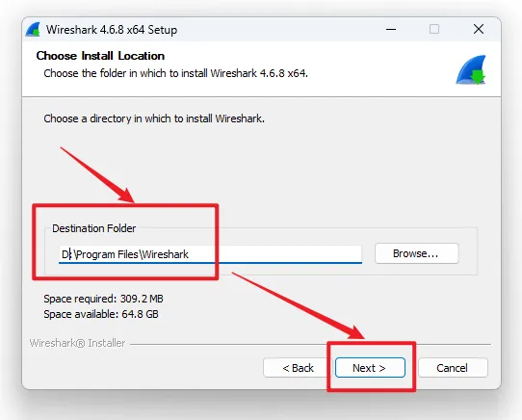Screen dimensions: 522x420
Task: Close the Wireshark Setup window
Action: pyautogui.click(x=479, y=29)
